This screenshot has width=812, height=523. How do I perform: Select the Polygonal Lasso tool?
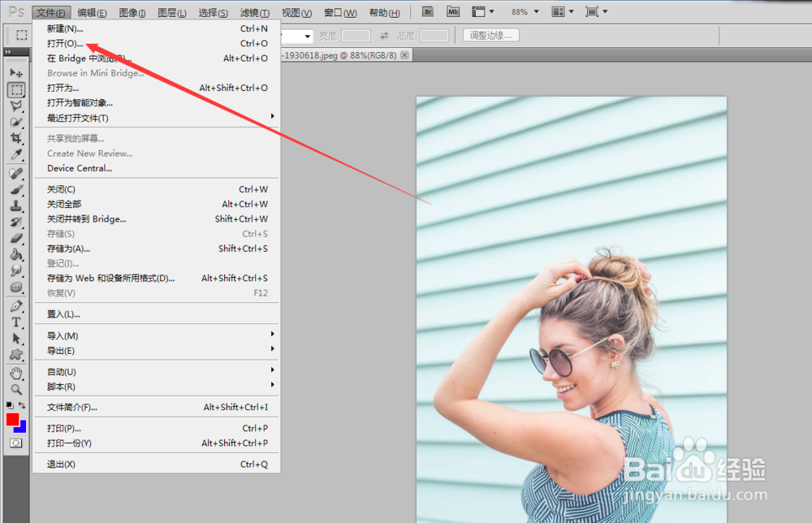point(16,106)
